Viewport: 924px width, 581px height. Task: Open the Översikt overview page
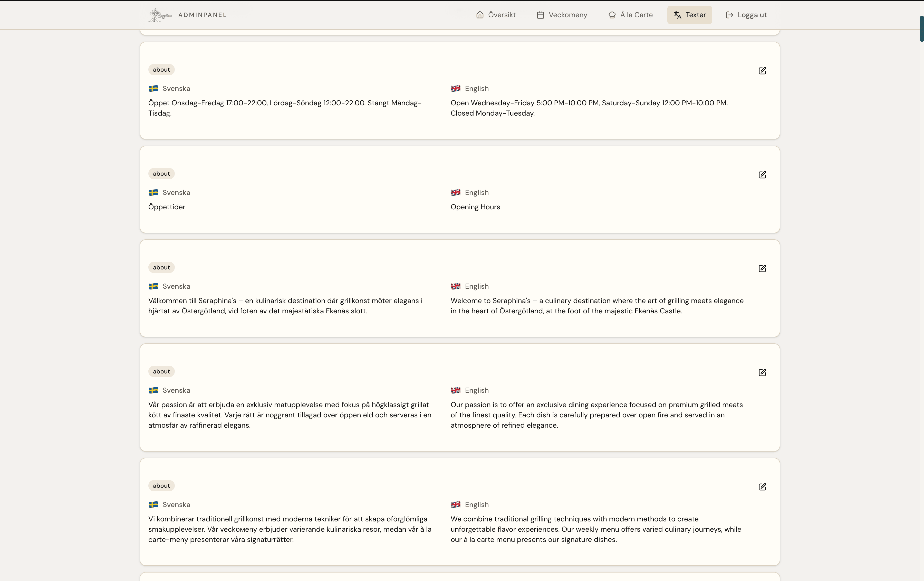coord(496,15)
